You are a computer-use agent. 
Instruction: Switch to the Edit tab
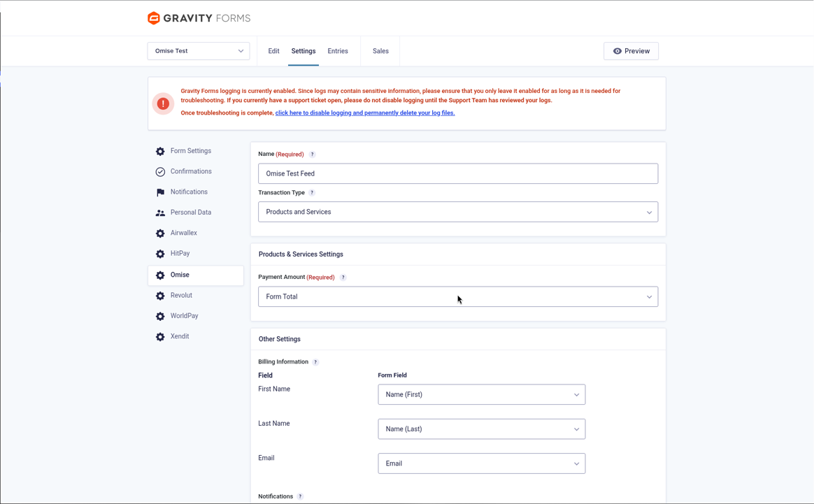click(273, 51)
